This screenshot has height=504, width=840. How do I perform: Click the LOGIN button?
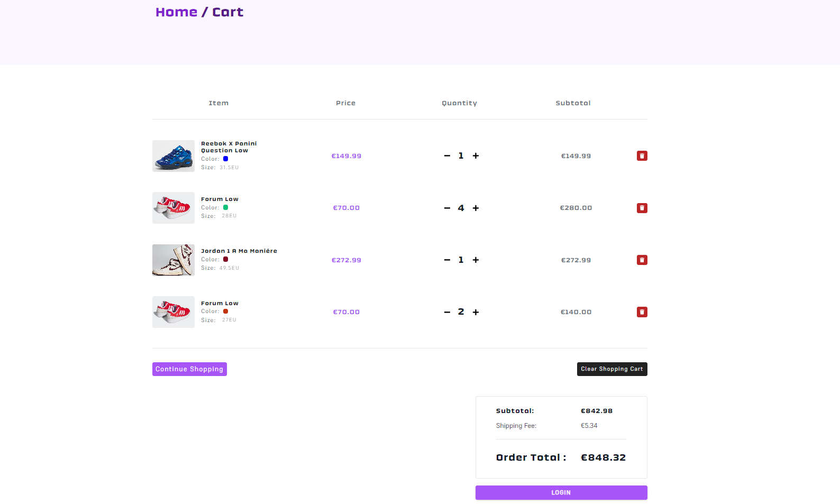pyautogui.click(x=561, y=492)
